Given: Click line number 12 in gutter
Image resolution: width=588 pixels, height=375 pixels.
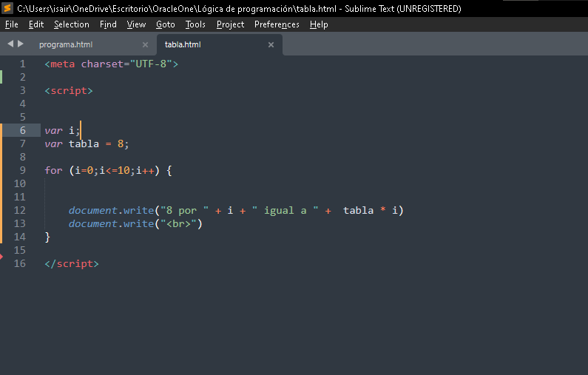Looking at the screenshot, I should point(20,210).
